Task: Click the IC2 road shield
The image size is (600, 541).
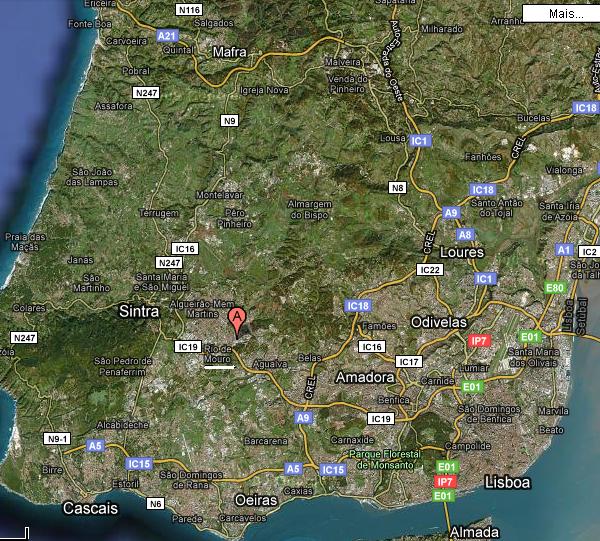Action: (589, 251)
